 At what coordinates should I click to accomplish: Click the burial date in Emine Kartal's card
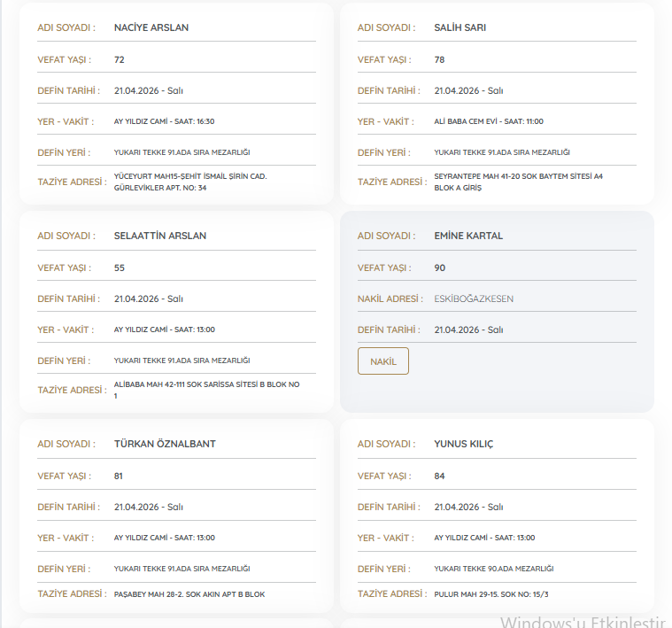pyautogui.click(x=468, y=330)
